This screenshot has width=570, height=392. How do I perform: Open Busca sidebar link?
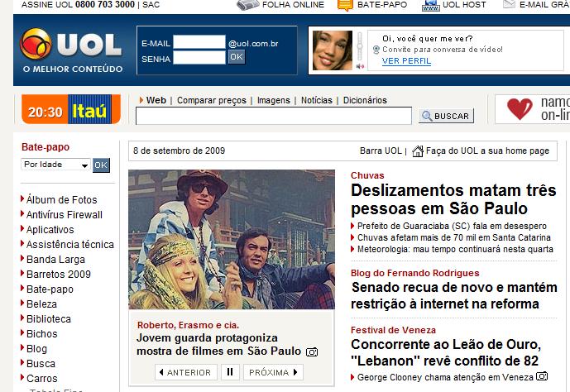41,364
